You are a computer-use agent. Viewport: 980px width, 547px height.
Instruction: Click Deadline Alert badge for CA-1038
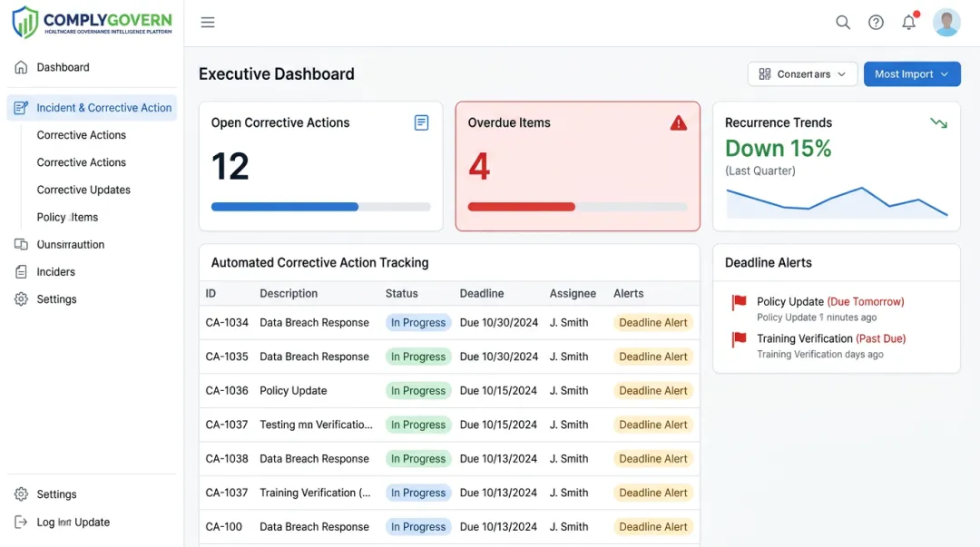click(653, 459)
